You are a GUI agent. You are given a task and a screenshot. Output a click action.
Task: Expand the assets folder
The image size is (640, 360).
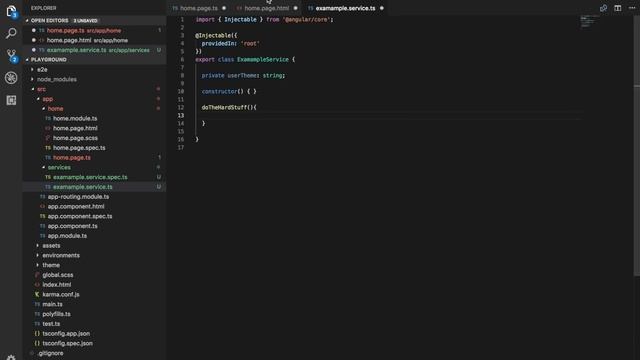[x=51, y=246]
